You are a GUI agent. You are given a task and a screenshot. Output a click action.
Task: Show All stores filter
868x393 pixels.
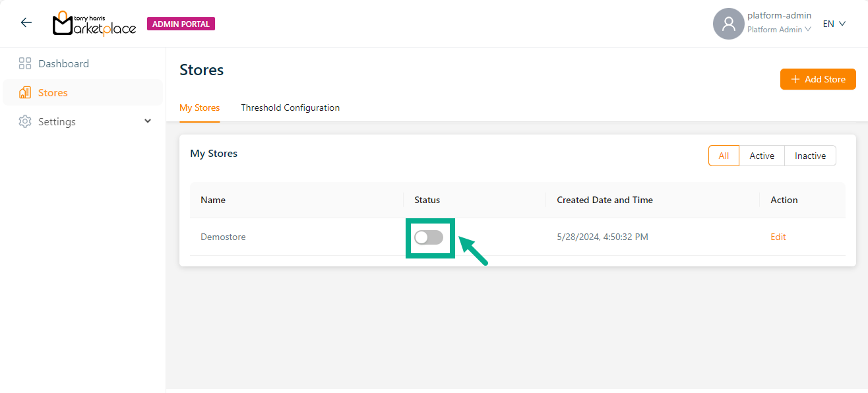pos(724,156)
